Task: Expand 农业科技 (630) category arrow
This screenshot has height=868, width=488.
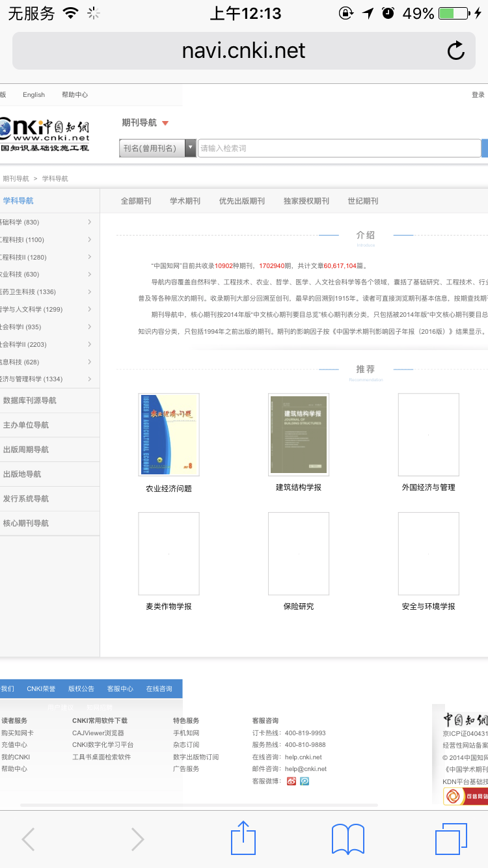Action: (x=89, y=274)
